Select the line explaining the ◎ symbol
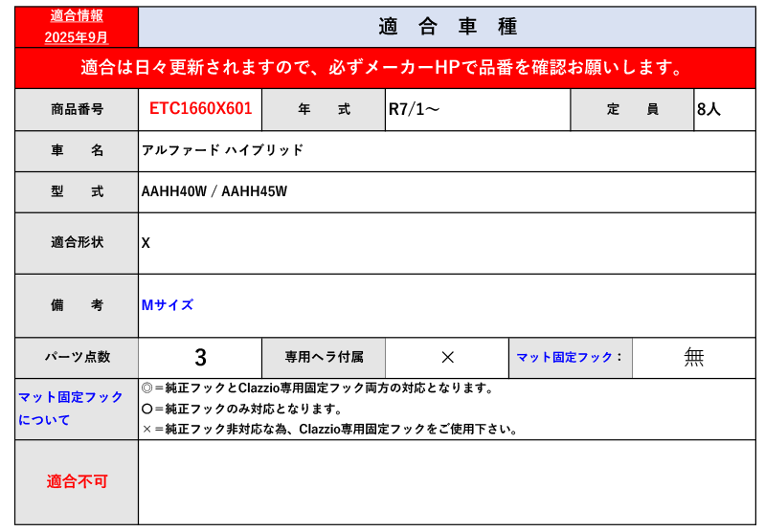 (x=317, y=388)
